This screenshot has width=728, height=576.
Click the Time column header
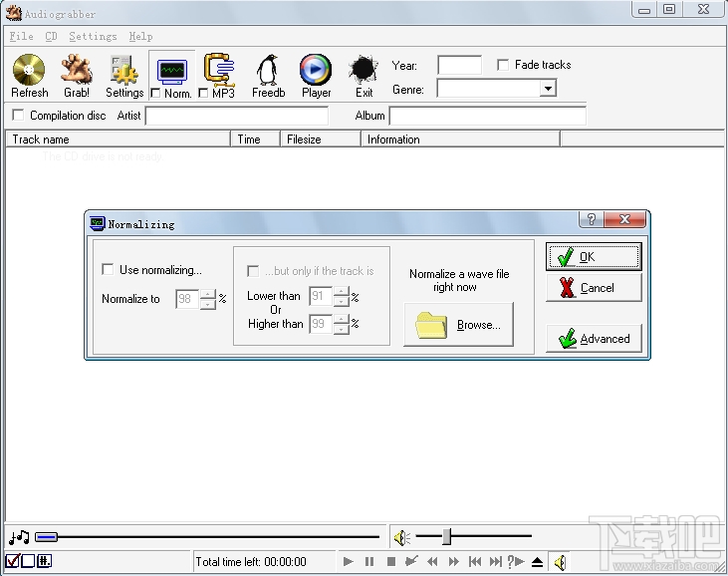pyautogui.click(x=255, y=139)
